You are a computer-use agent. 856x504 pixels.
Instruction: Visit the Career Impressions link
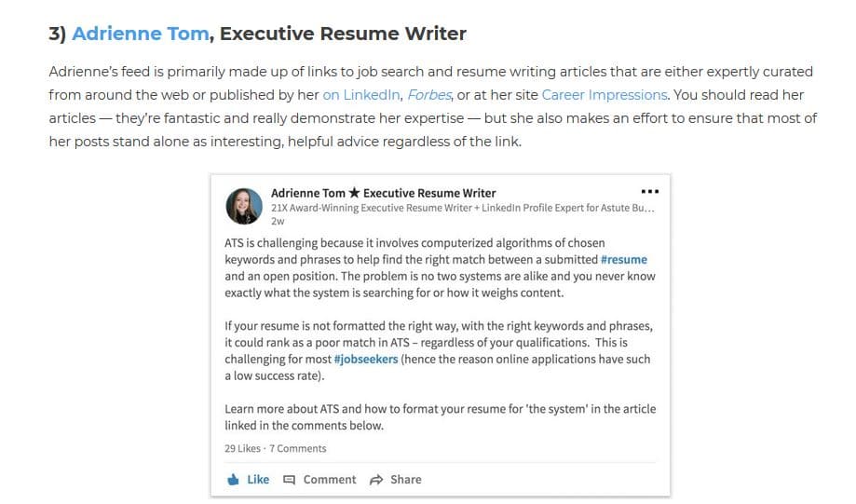pyautogui.click(x=605, y=95)
